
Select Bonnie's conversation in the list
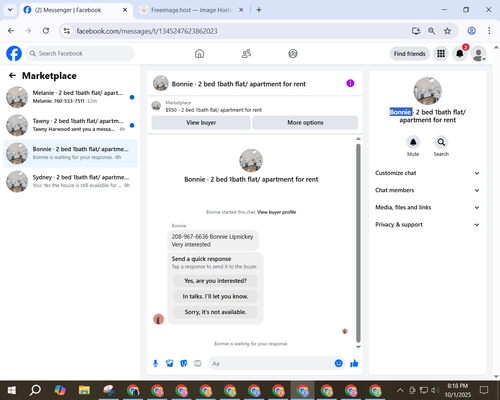coord(70,153)
